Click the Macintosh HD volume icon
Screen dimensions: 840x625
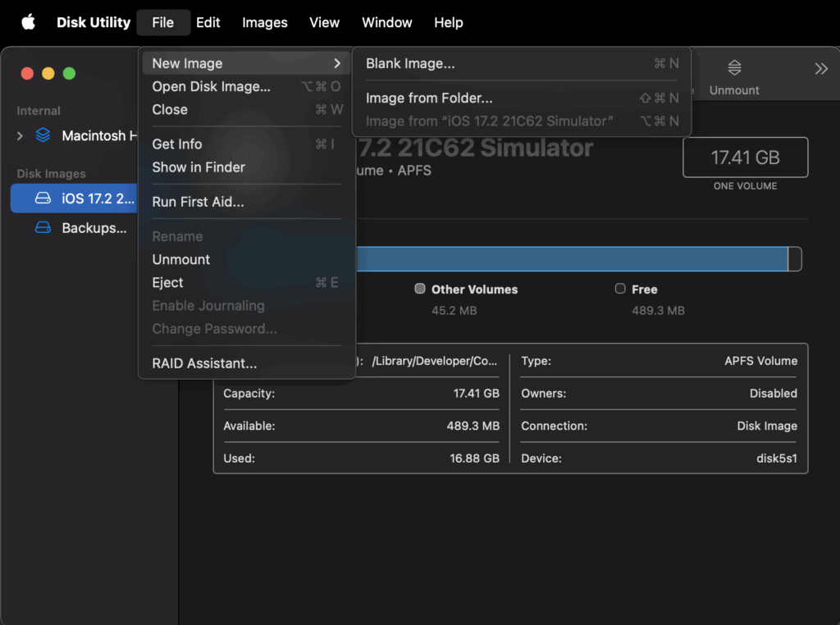(43, 135)
